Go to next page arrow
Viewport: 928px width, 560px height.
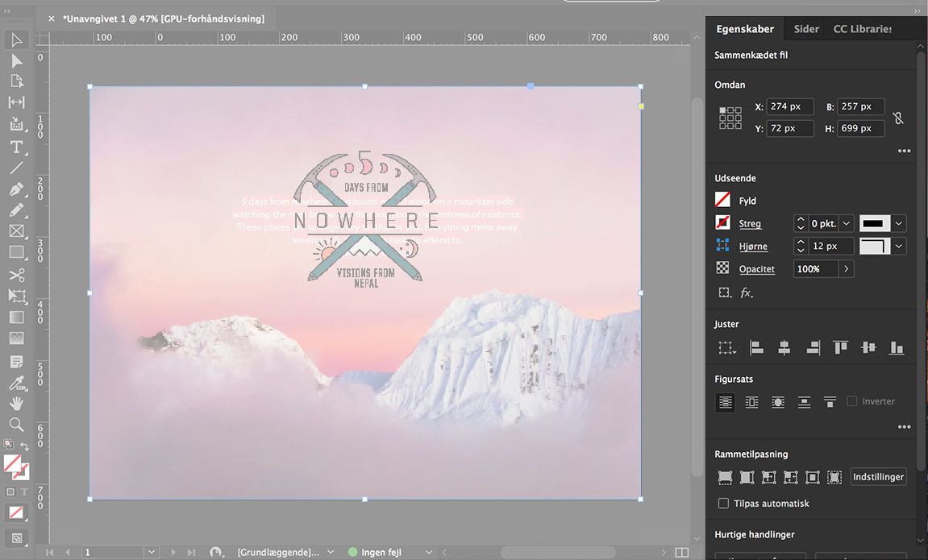pos(173,552)
